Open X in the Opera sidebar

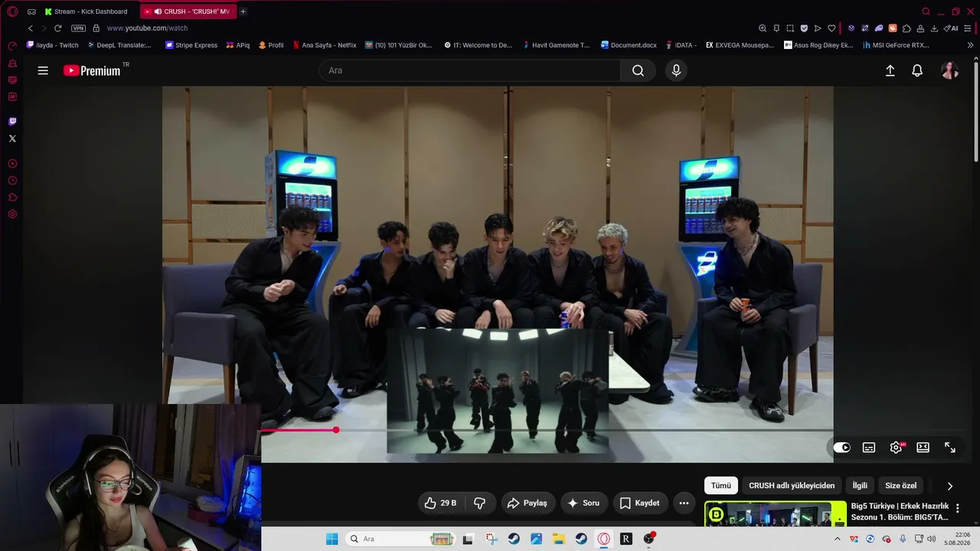pos(12,139)
